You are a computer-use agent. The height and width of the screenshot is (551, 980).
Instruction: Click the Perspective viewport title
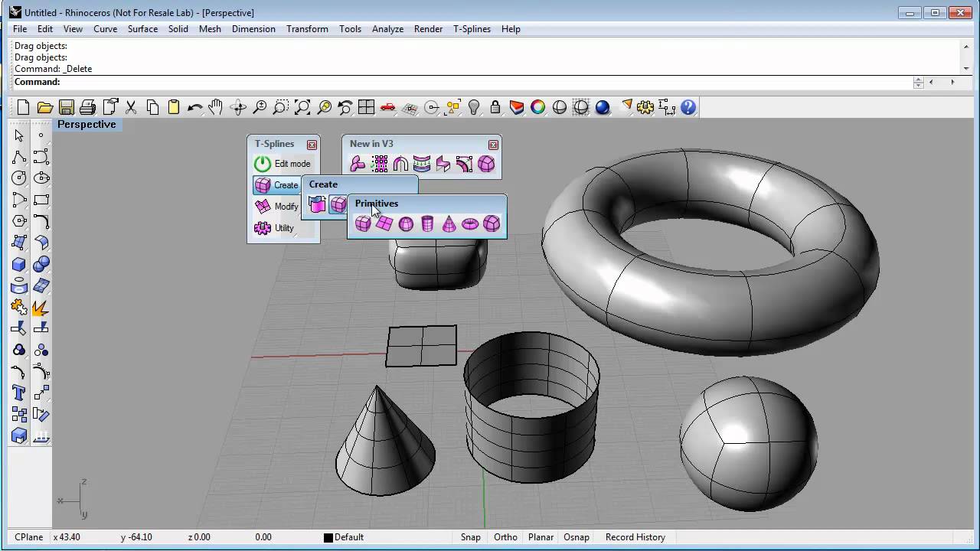[x=87, y=125]
